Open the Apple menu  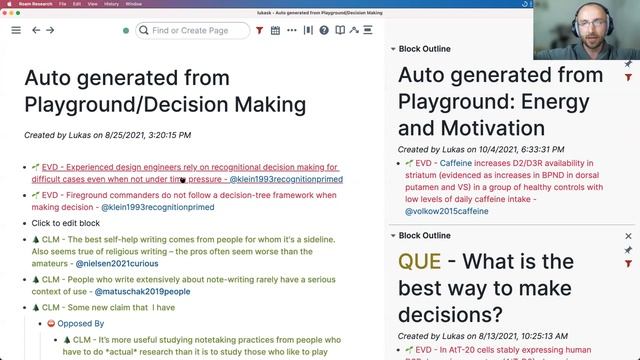click(9, 4)
